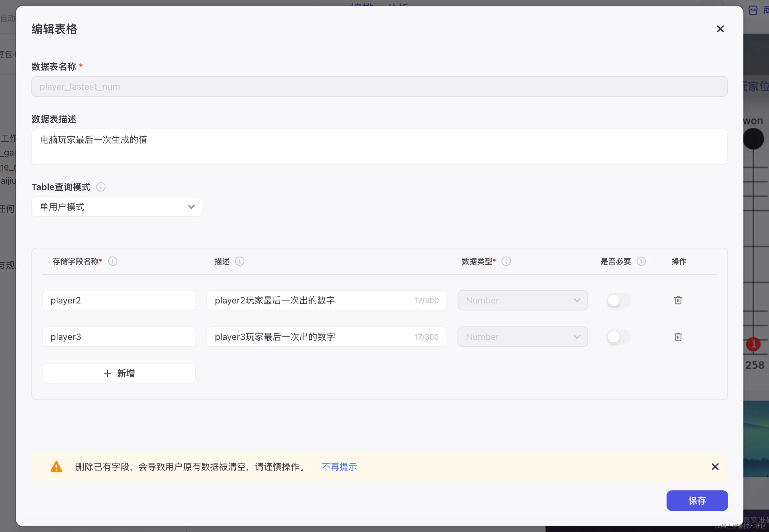Viewport: 769px width, 532px height.
Task: Edit the player3 description field
Action: pyautogui.click(x=310, y=337)
